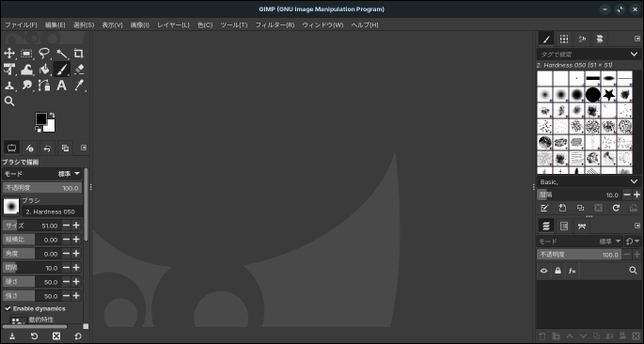
Task: Toggle the layer visibility eye header icon
Action: pyautogui.click(x=543, y=271)
